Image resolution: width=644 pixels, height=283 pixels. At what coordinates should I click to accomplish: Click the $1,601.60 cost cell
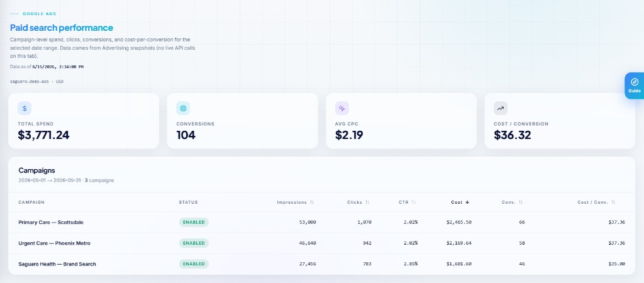458,264
